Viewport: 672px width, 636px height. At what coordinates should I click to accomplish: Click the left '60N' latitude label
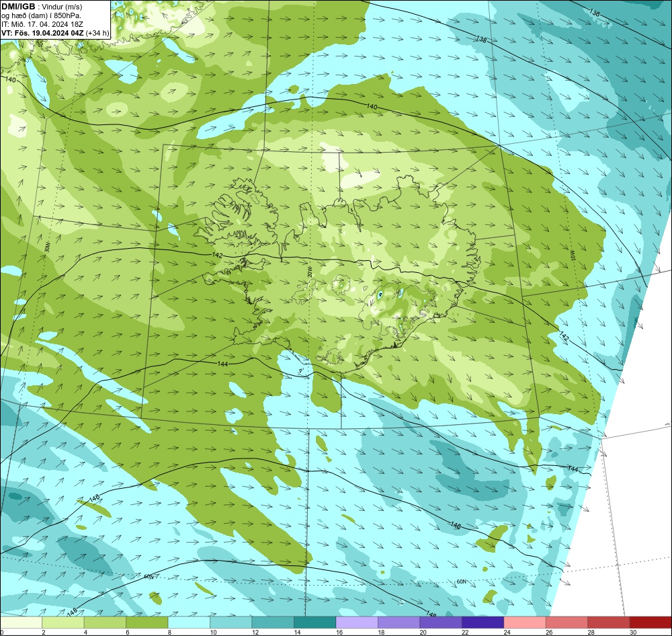(x=149, y=577)
